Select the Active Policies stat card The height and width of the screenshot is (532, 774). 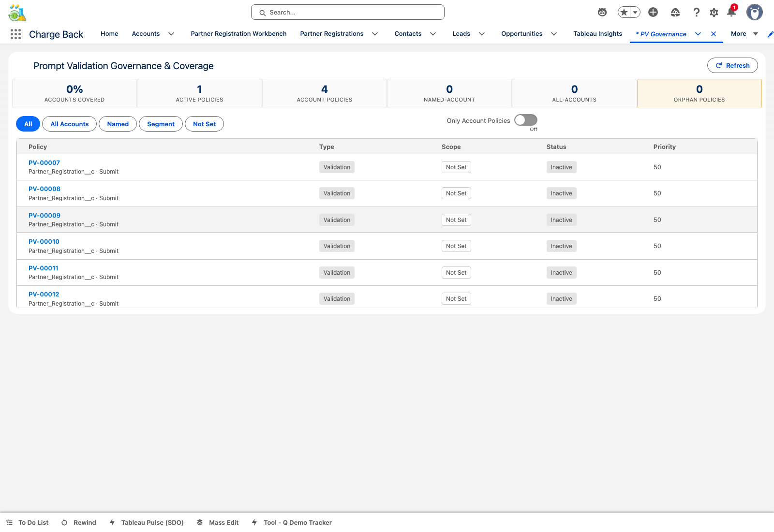[199, 93]
